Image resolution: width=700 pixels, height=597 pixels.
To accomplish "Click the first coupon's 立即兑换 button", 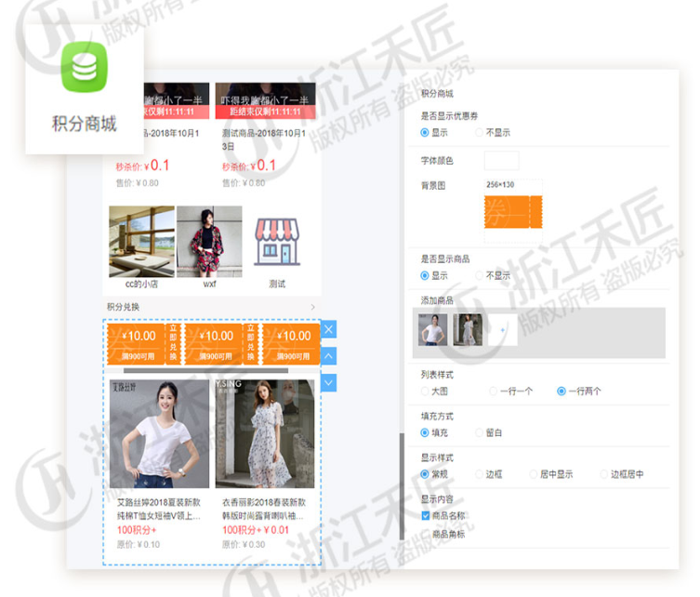I will tap(173, 342).
